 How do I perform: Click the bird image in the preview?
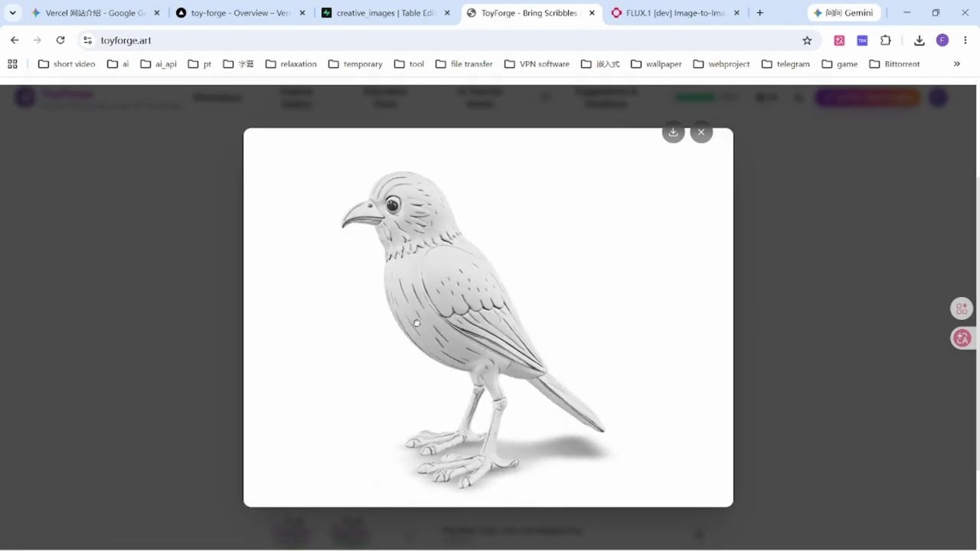(488, 317)
